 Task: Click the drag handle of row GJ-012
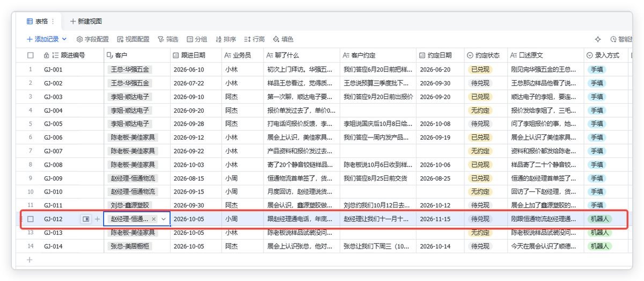[20, 219]
